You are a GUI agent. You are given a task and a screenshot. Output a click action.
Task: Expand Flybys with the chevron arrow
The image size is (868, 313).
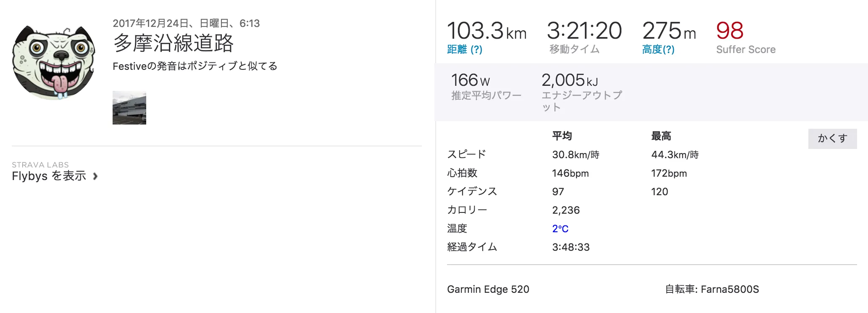[x=95, y=177]
